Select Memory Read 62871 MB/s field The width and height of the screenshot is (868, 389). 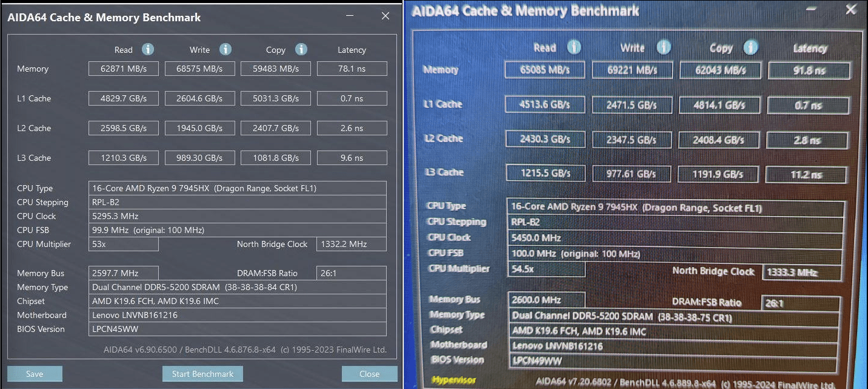123,69
